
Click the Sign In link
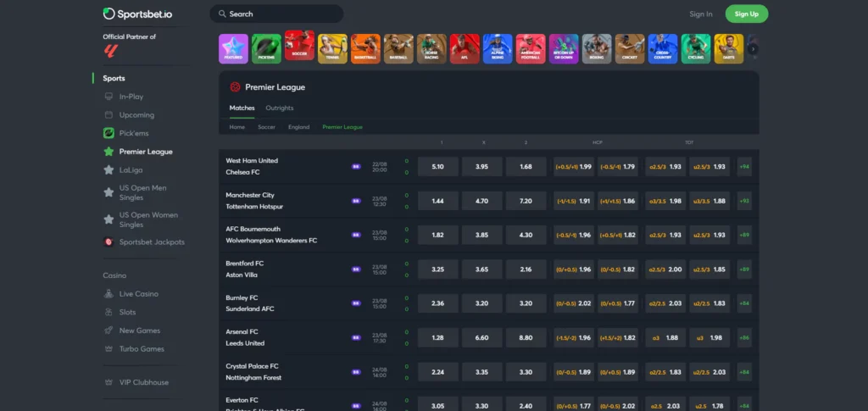point(701,14)
